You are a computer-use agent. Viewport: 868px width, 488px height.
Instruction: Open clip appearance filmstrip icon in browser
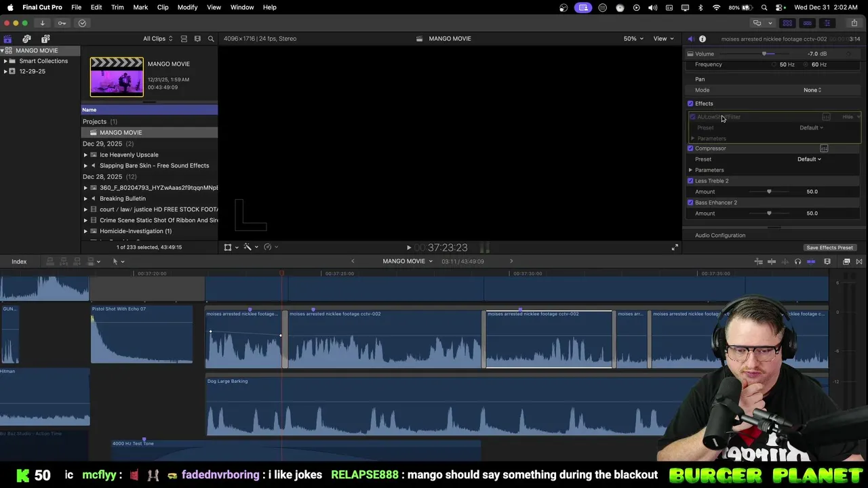pyautogui.click(x=197, y=39)
